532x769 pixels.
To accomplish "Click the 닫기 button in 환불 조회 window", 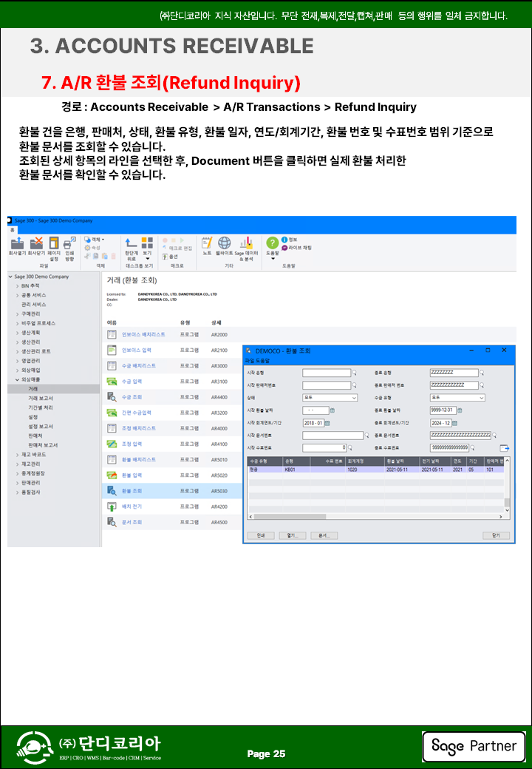I will click(497, 535).
